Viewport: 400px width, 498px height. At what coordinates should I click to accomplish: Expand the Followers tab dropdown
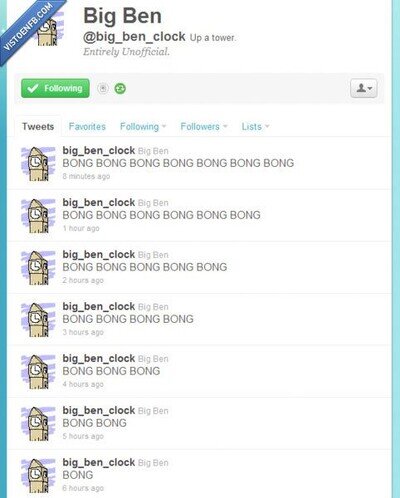click(x=204, y=127)
